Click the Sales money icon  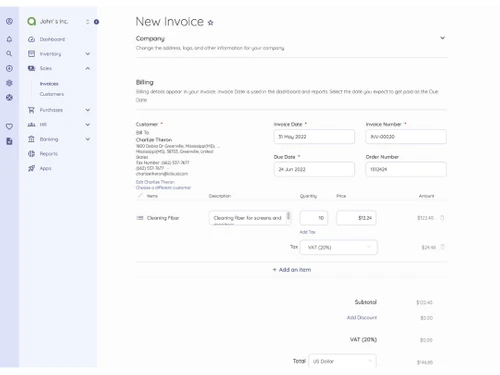(x=31, y=68)
